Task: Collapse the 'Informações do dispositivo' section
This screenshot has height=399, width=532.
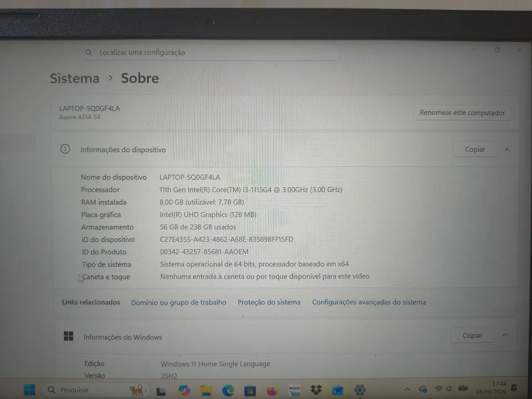Action: pyautogui.click(x=507, y=150)
